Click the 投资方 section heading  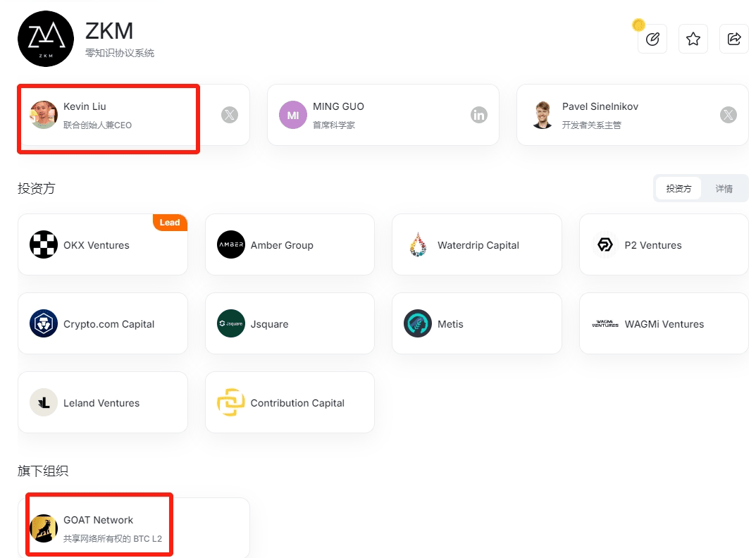(36, 188)
